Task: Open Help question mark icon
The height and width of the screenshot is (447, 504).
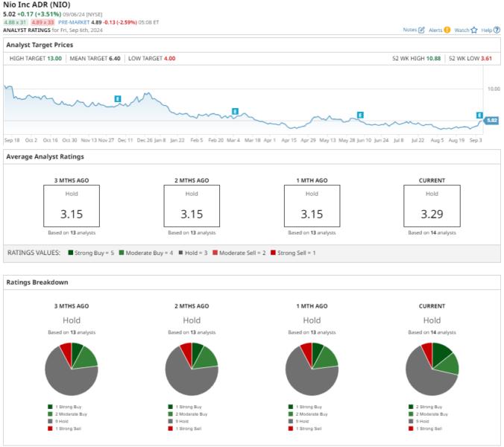Action: pos(496,30)
